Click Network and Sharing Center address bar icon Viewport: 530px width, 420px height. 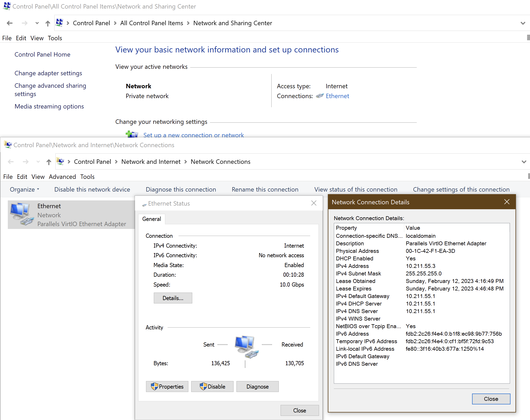59,23
